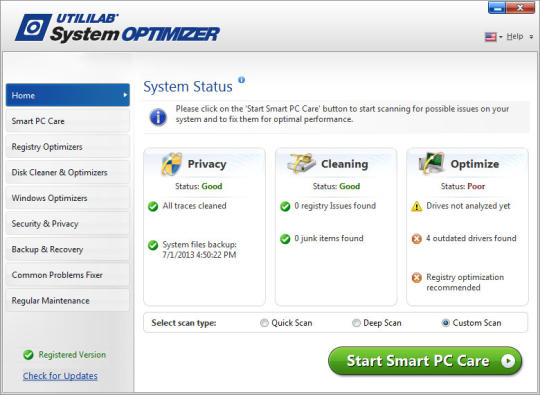Open Disk Cleaner & Optimizers
Viewport: 540px width, 395px height.
[x=68, y=172]
